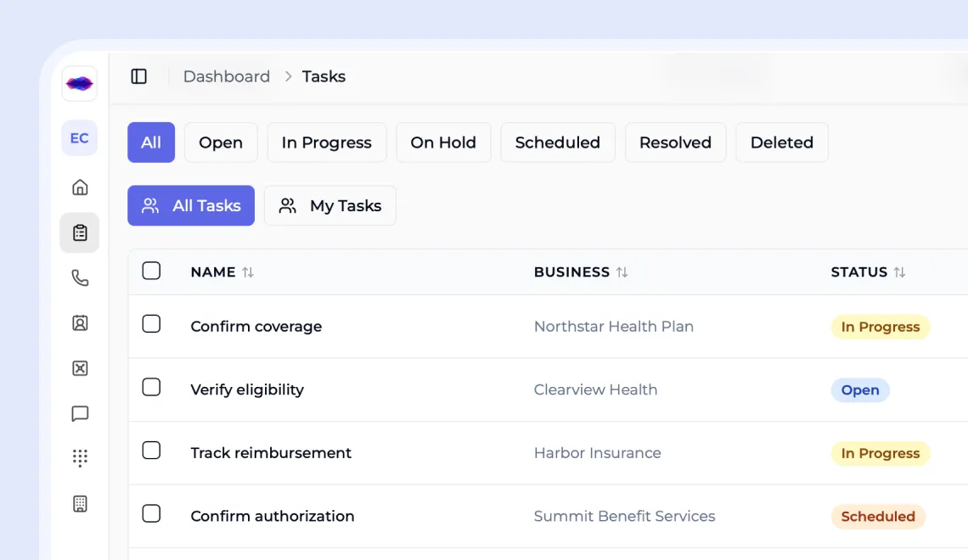This screenshot has width=968, height=560.
Task: Sort the table by Status
Action: click(899, 272)
